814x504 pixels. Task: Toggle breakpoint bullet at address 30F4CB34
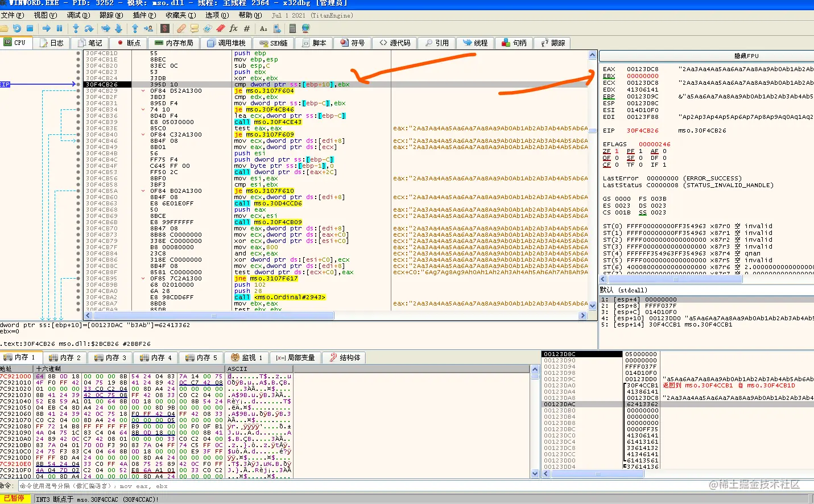click(x=78, y=109)
